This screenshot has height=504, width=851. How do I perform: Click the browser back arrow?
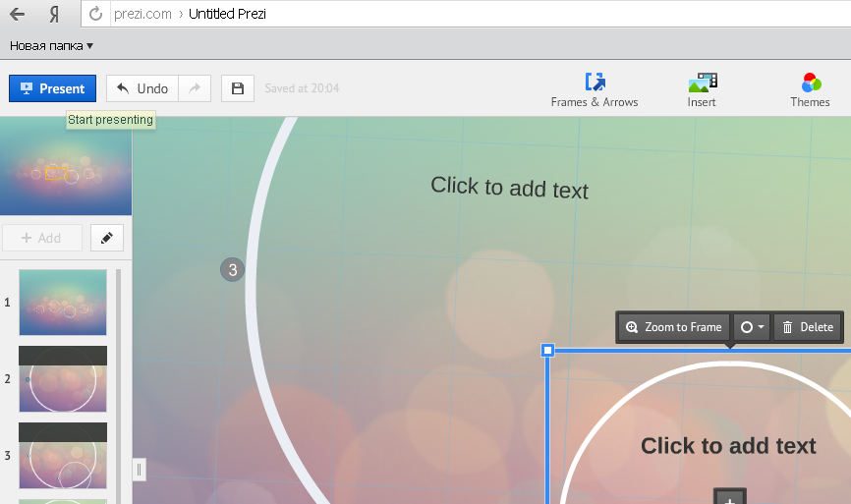pyautogui.click(x=18, y=14)
